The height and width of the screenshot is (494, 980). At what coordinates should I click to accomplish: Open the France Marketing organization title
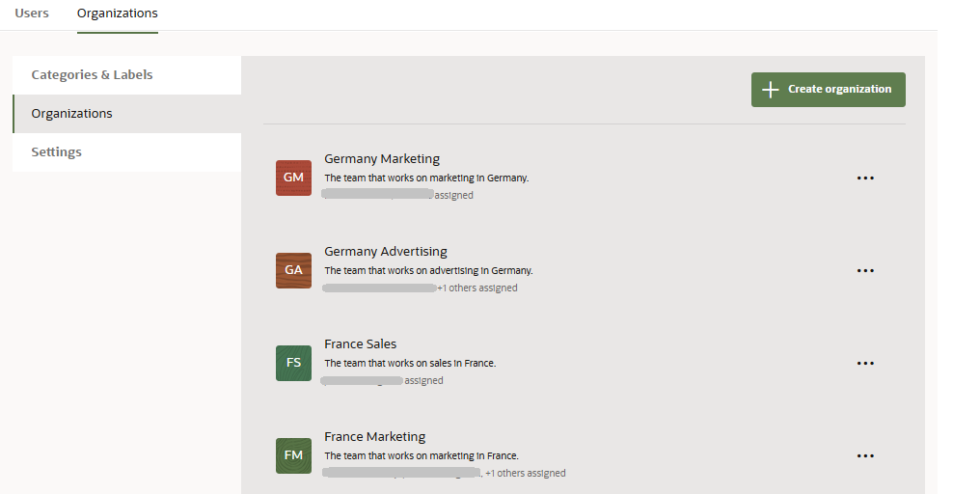[x=374, y=436]
